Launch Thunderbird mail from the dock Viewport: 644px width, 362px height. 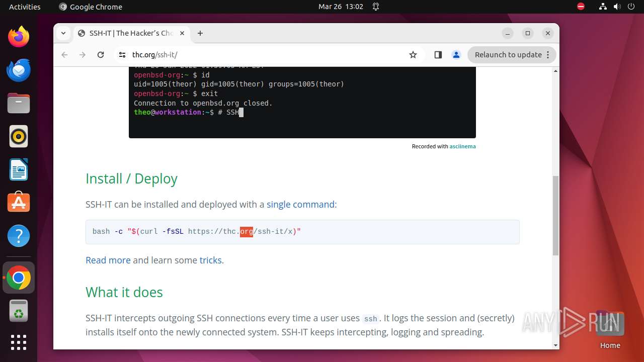point(19,70)
